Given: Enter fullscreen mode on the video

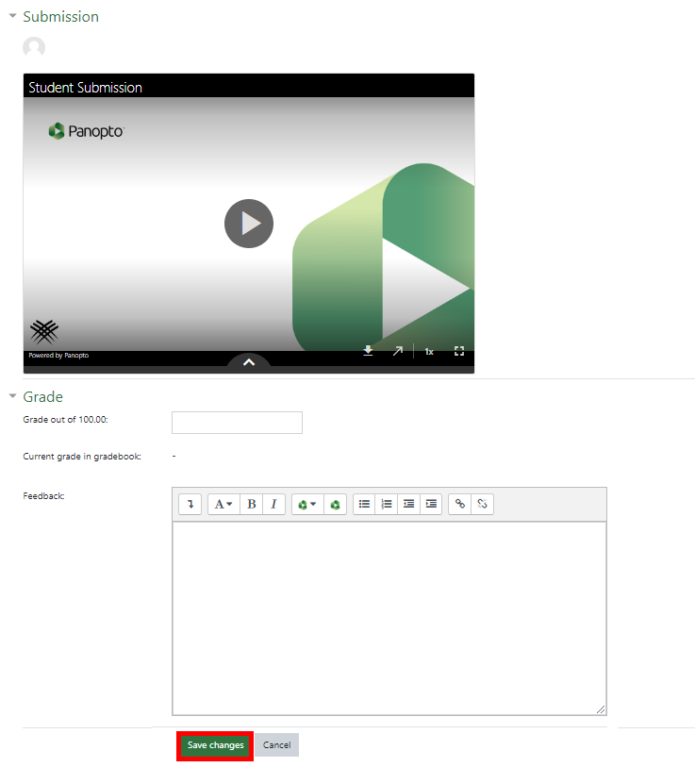Looking at the screenshot, I should click(459, 351).
